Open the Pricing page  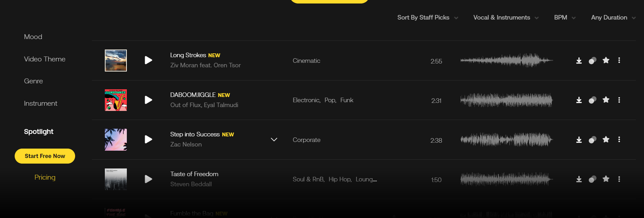click(x=45, y=177)
